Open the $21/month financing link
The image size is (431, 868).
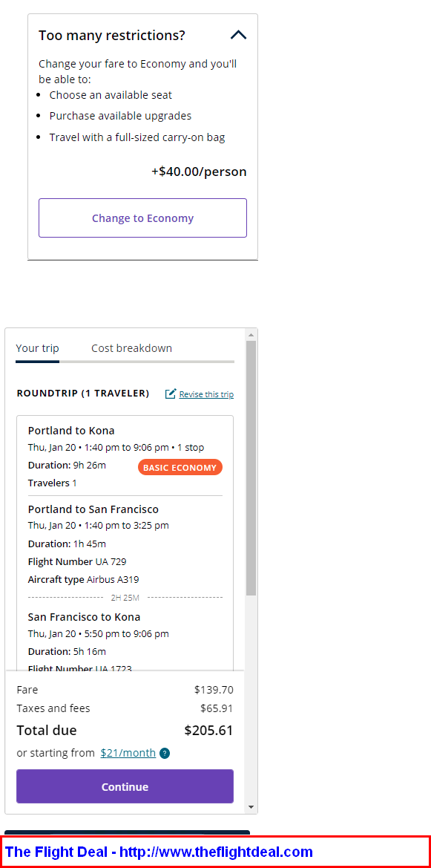[x=128, y=753]
